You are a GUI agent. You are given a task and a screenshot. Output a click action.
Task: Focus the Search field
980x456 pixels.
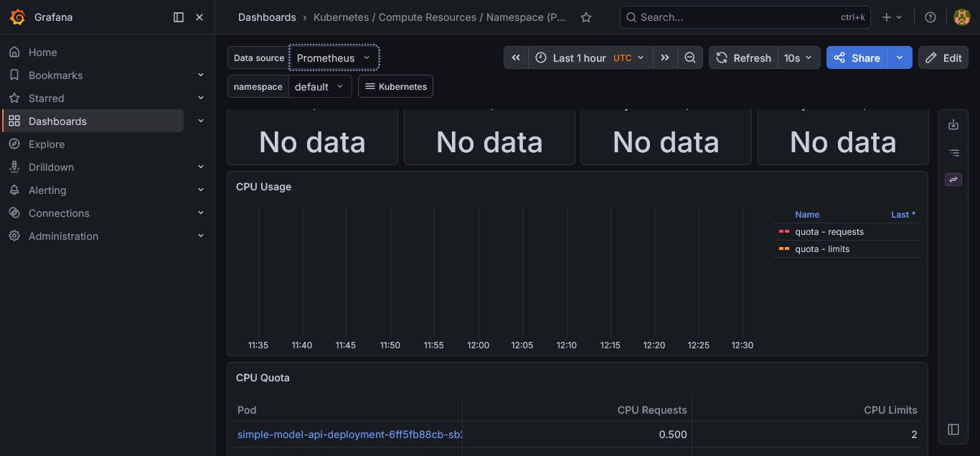pos(745,17)
